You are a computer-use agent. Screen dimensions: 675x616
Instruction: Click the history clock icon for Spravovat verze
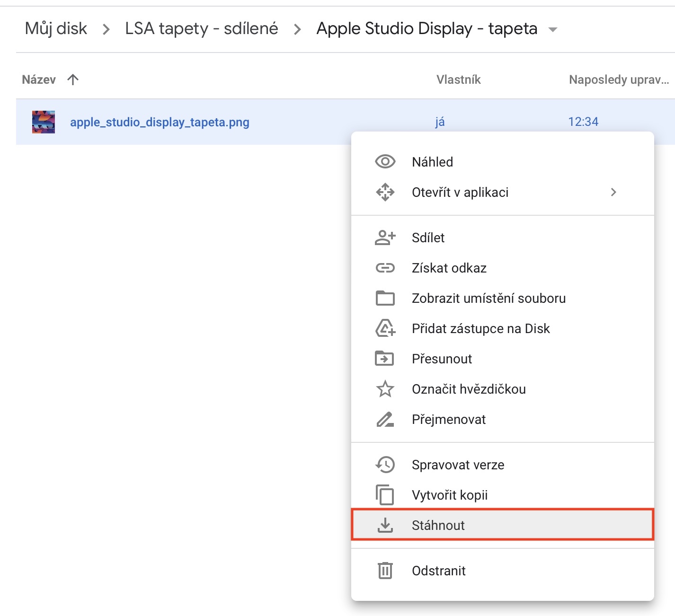point(385,465)
